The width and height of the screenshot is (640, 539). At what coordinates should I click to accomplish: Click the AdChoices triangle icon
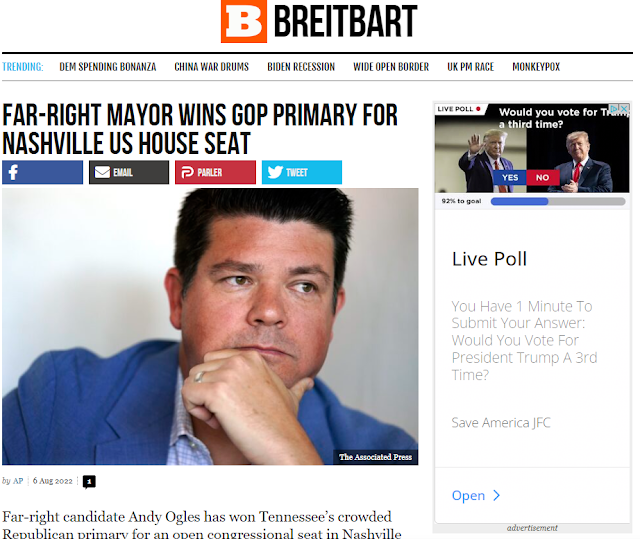pyautogui.click(x=614, y=109)
